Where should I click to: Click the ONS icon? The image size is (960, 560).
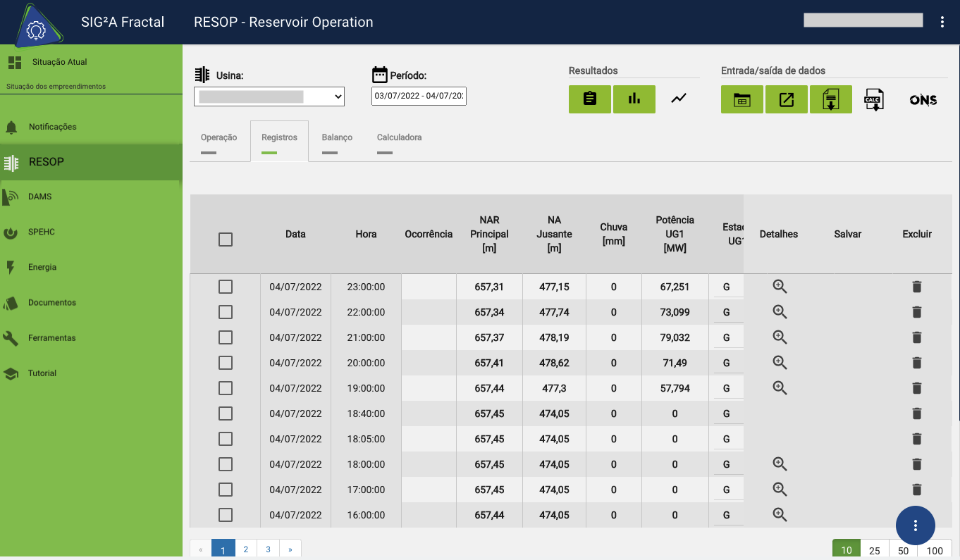(x=923, y=100)
